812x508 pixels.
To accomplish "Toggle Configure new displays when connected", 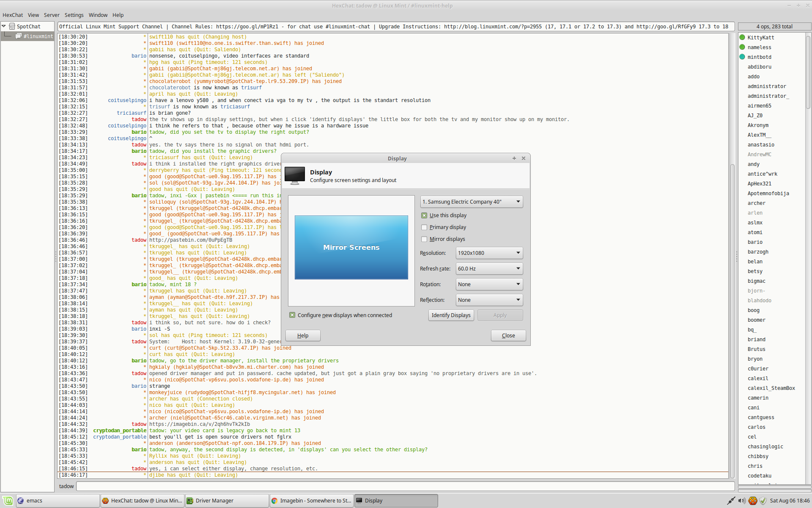I will point(292,315).
